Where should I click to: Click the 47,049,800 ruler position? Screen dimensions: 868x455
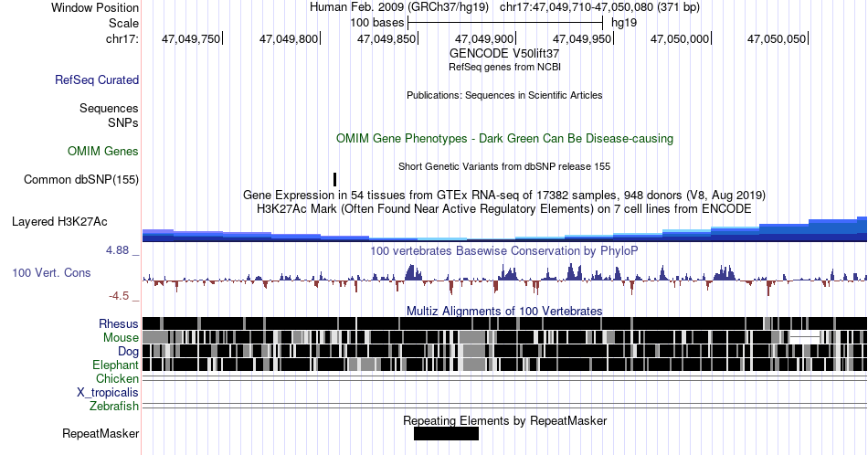point(289,38)
